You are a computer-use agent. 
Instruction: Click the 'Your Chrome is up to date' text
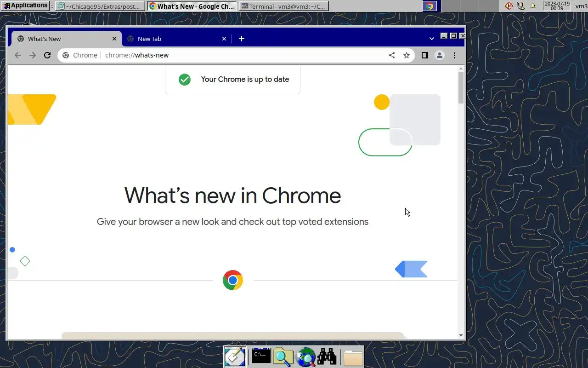[x=245, y=79]
